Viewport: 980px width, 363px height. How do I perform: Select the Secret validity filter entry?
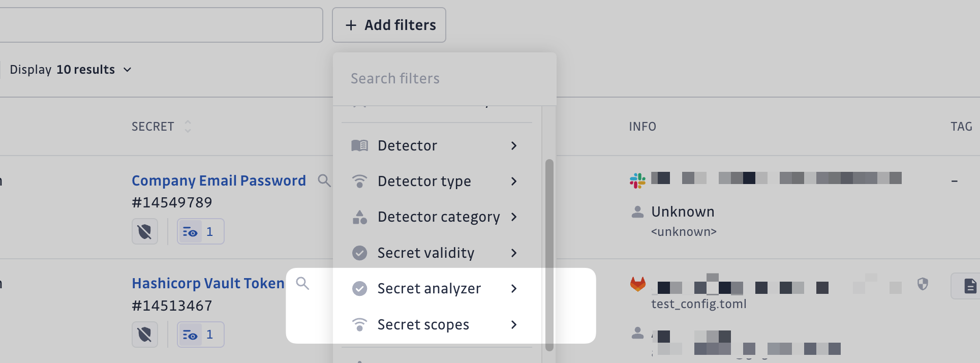[x=426, y=253]
